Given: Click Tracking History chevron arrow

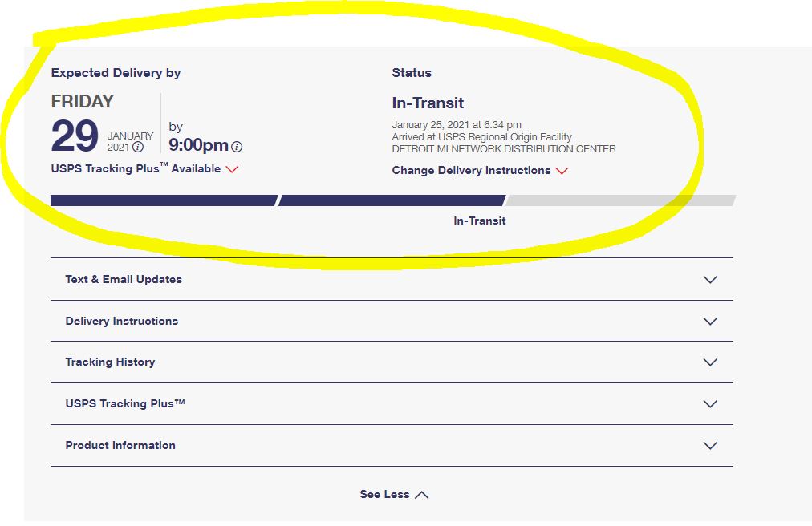Looking at the screenshot, I should (709, 362).
